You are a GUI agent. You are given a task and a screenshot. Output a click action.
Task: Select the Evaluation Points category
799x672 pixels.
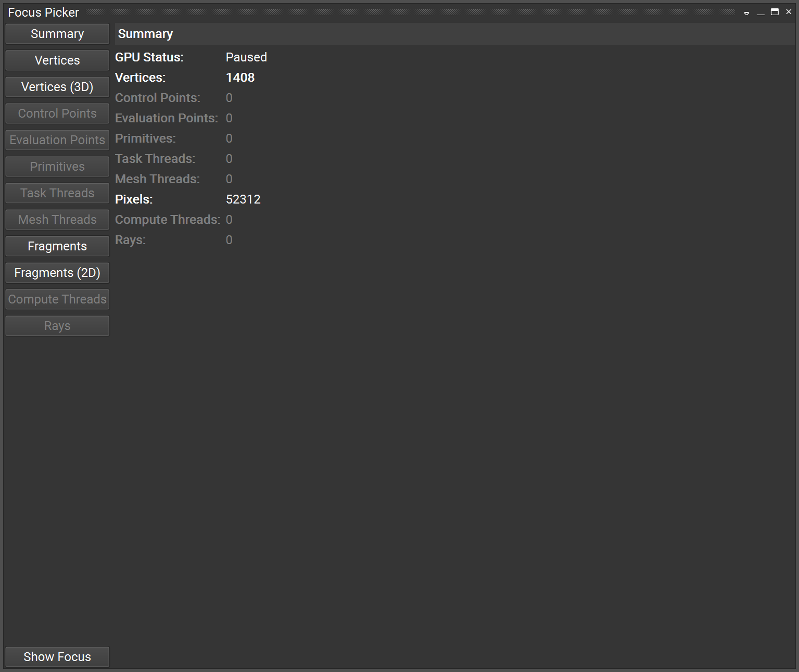point(57,140)
